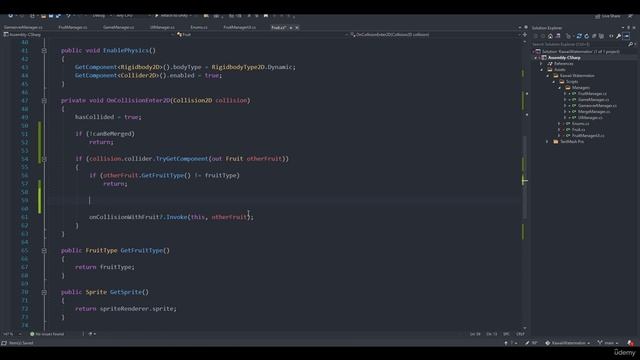Click SPC indentation indicator in status bar

tap(506, 334)
